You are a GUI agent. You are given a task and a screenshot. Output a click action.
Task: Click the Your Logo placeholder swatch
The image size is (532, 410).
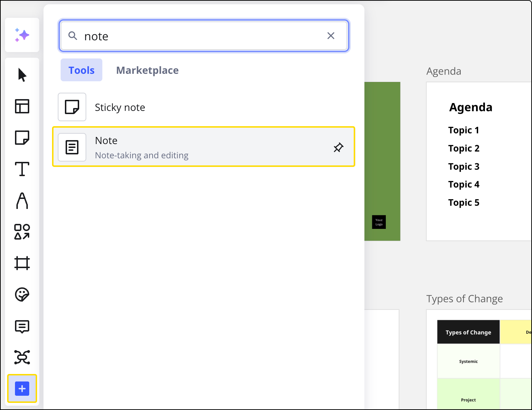coord(379,222)
